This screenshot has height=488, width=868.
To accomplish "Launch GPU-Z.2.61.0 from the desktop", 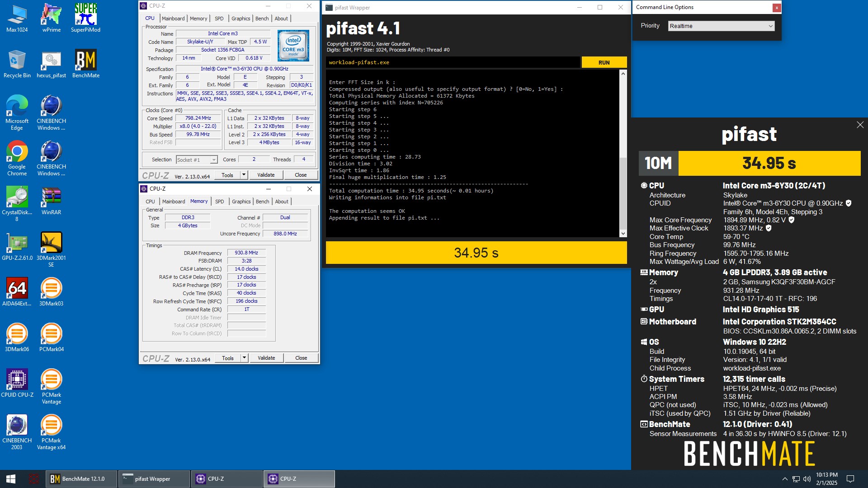I will click(17, 246).
